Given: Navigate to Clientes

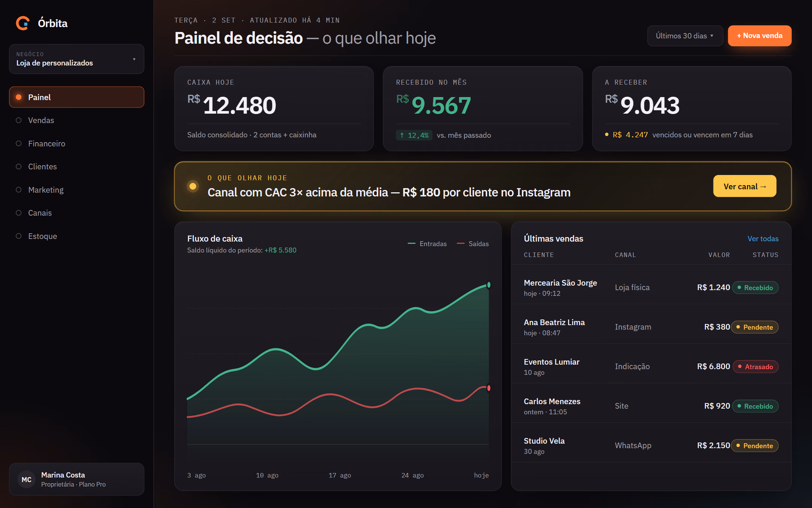Looking at the screenshot, I should 77,167.
